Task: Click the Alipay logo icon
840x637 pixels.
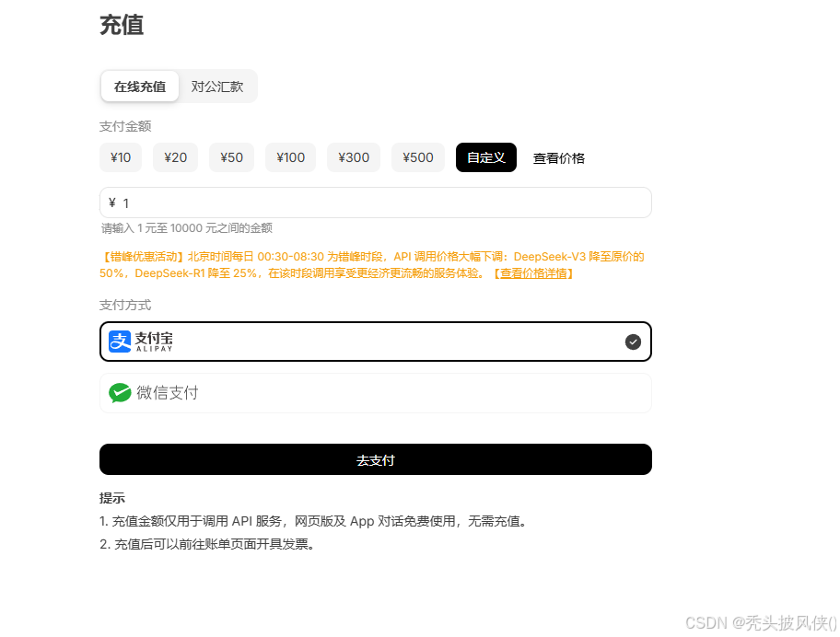Action: coord(120,342)
